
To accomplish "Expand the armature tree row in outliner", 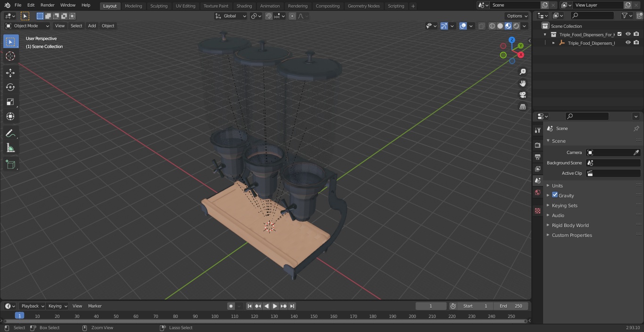I will [x=553, y=43].
